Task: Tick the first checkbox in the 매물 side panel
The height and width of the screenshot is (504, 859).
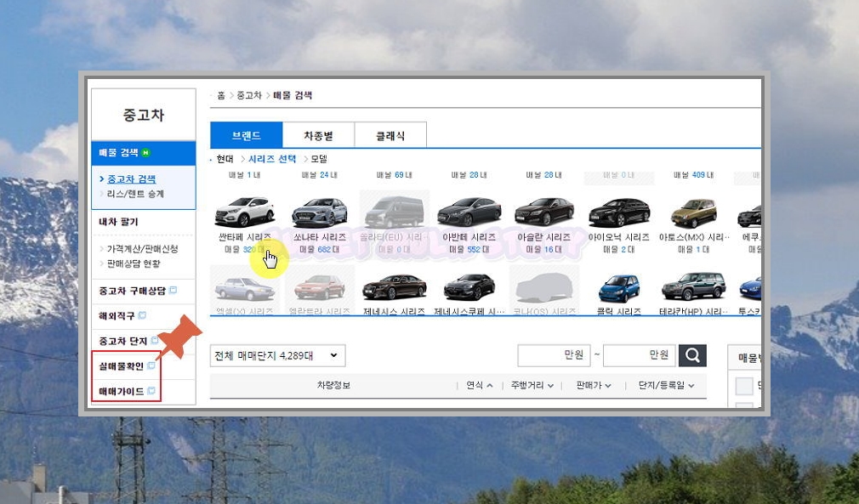Action: 744,386
